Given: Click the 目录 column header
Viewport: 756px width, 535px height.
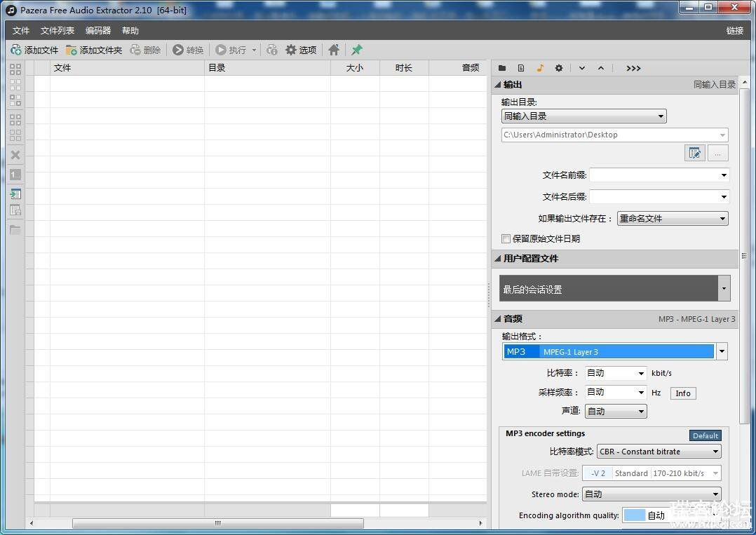Looking at the screenshot, I should tap(267, 68).
